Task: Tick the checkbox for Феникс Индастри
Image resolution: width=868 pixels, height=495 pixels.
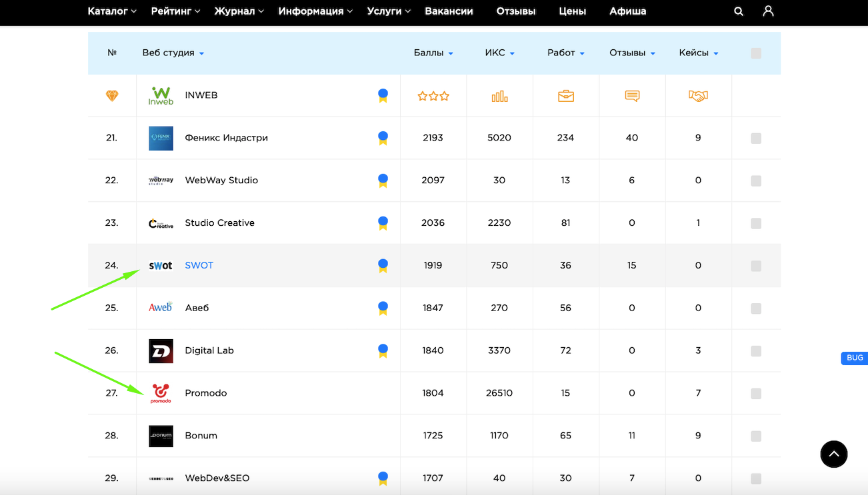Action: [x=756, y=139]
